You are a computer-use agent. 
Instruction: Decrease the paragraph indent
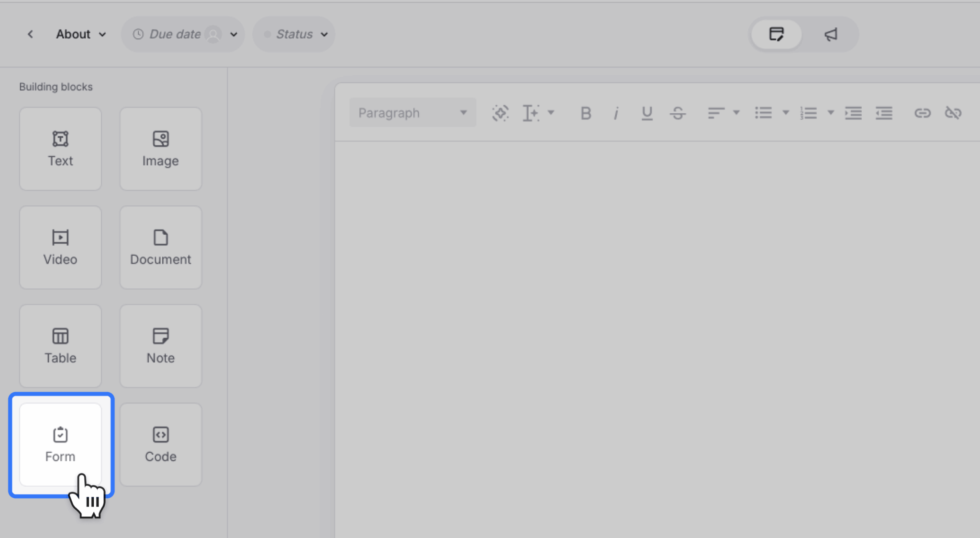884,113
